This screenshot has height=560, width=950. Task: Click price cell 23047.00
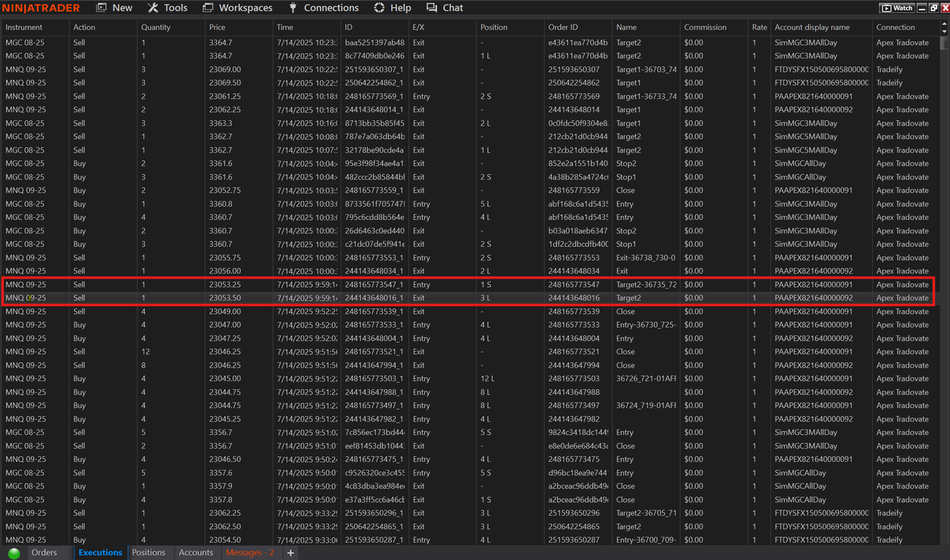pos(239,325)
